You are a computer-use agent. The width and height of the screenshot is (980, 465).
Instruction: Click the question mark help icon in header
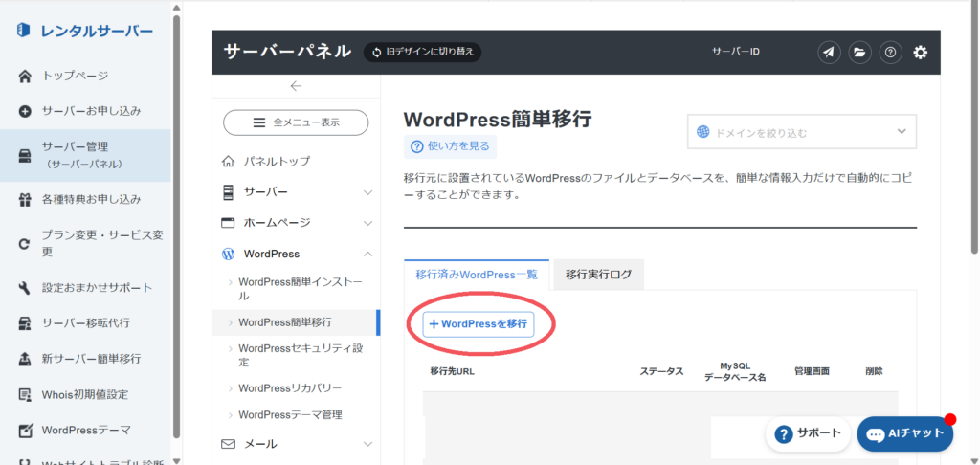point(891,53)
